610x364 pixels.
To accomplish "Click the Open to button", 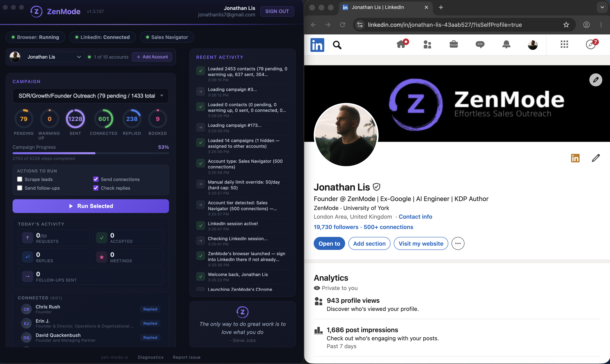I will tap(329, 244).
